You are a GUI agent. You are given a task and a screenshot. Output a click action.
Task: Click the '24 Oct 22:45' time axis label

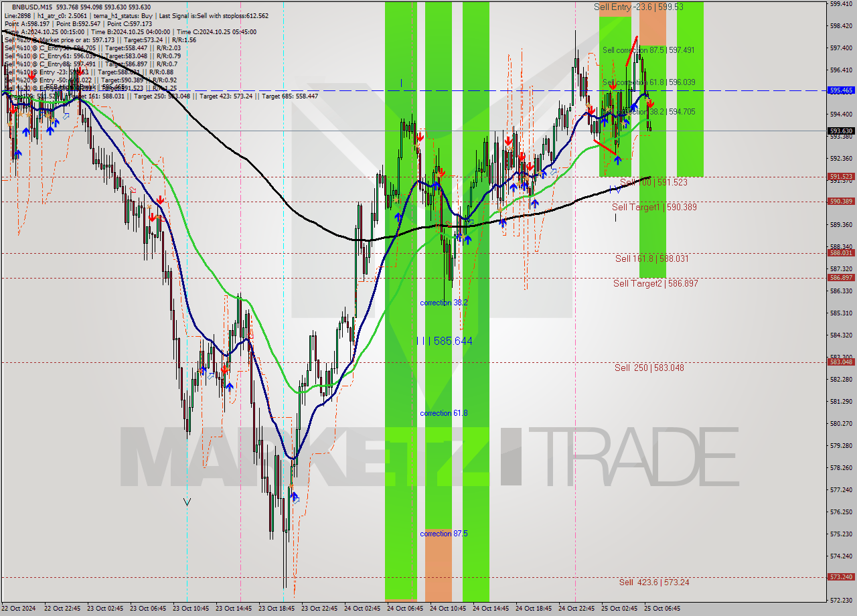tap(576, 609)
